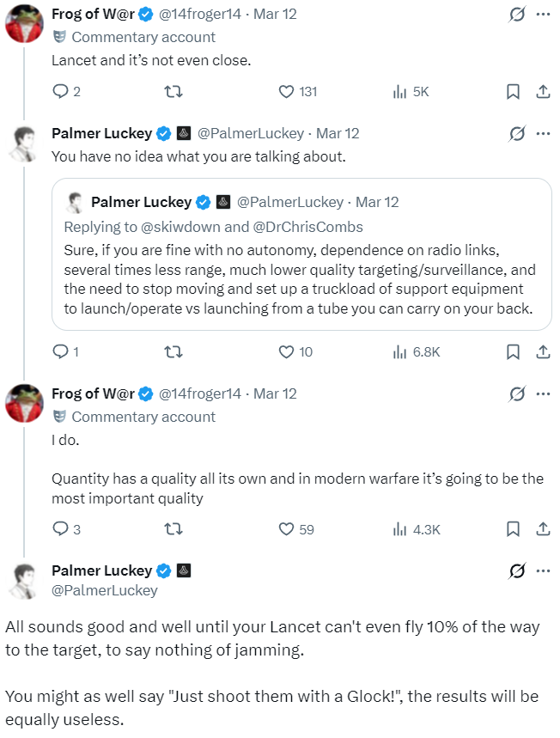The height and width of the screenshot is (738, 560).
Task: Open more options on Palmer Luckey's quote tweet
Action: [542, 133]
